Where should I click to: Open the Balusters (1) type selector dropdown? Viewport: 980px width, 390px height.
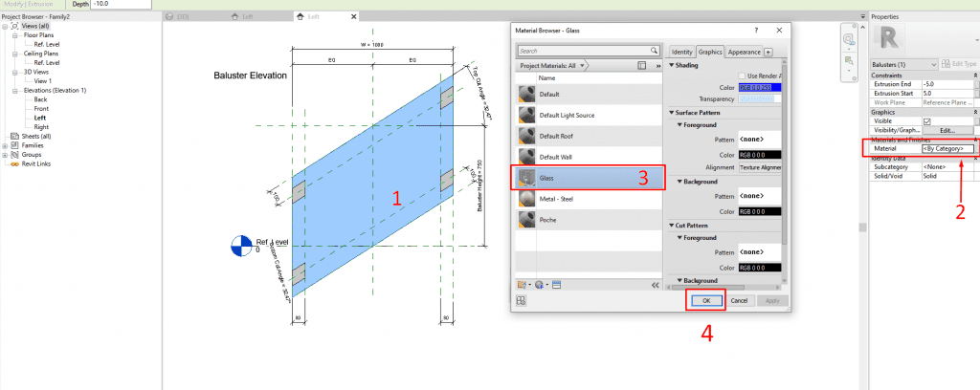tap(934, 63)
